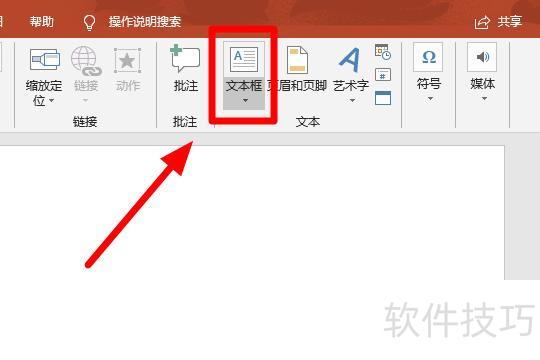Click the blank slide canvas

(252, 213)
